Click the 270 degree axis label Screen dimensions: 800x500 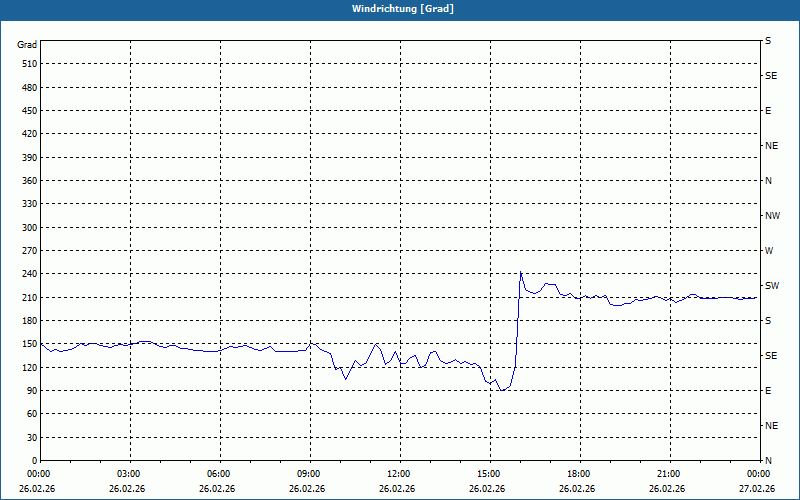point(30,251)
